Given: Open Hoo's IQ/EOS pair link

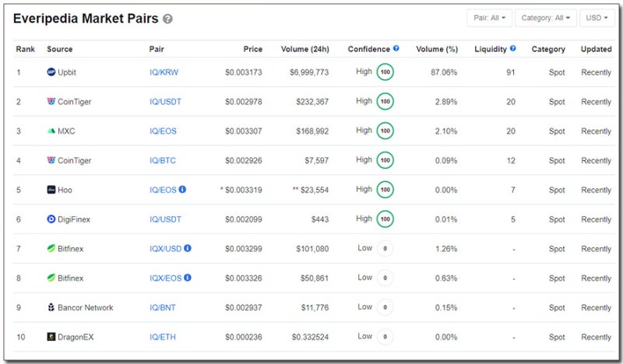Looking at the screenshot, I should click(163, 190).
